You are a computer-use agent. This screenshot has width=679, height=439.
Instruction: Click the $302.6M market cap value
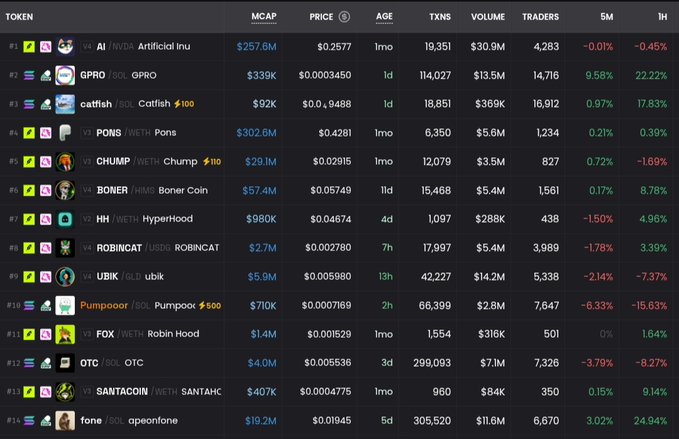click(256, 133)
